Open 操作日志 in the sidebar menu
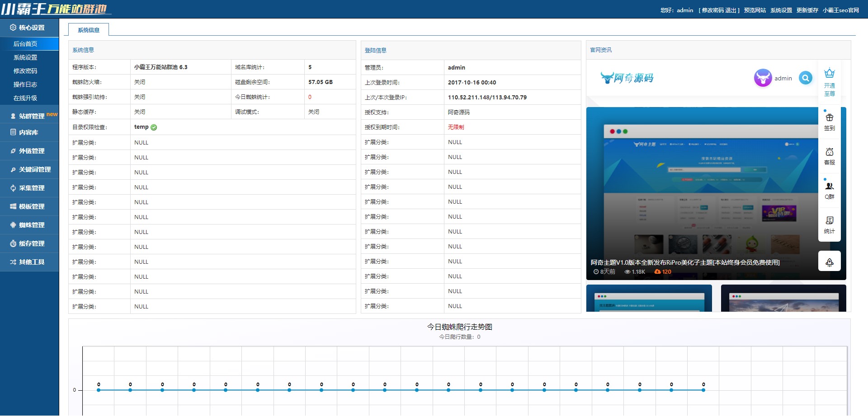The image size is (868, 416). coord(25,84)
